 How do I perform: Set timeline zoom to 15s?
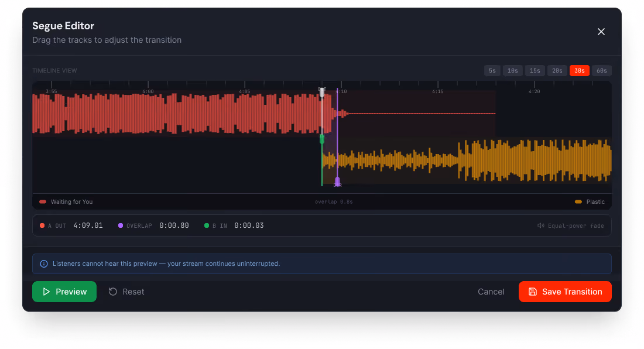tap(535, 71)
